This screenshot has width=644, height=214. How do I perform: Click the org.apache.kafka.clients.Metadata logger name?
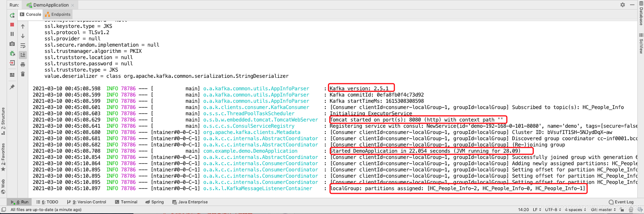click(252, 132)
